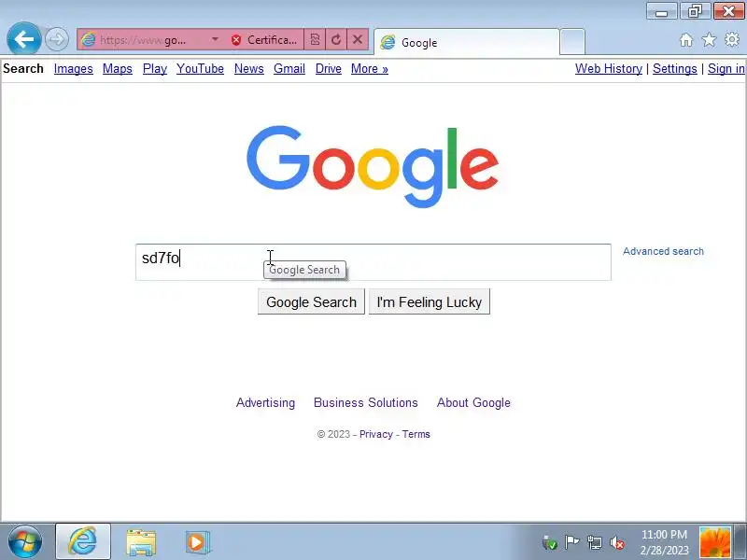Launch Windows Media Player from taskbar
The image size is (747, 560).
(197, 542)
